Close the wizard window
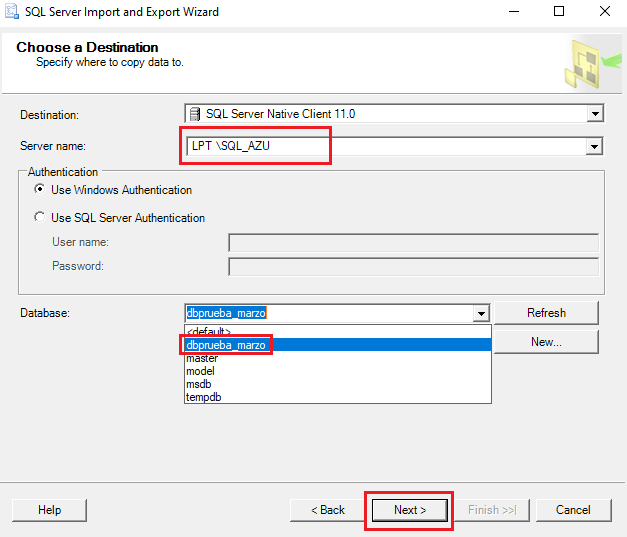 click(605, 11)
